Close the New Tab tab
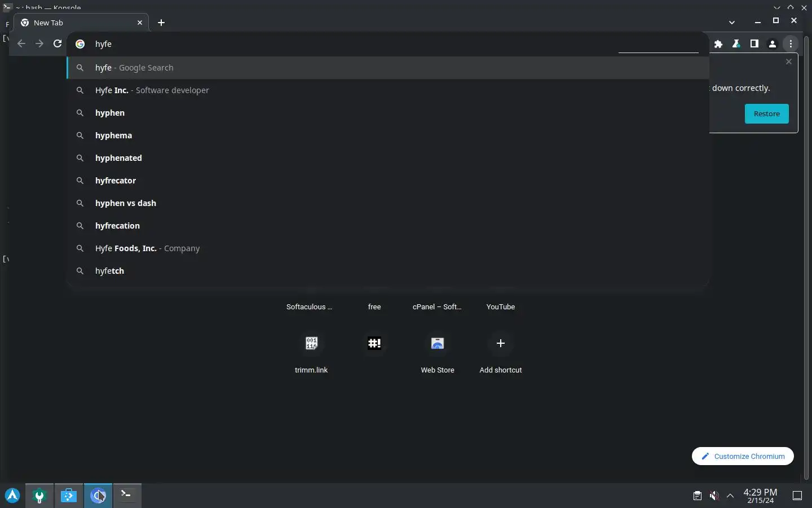The width and height of the screenshot is (812, 508). click(140, 23)
